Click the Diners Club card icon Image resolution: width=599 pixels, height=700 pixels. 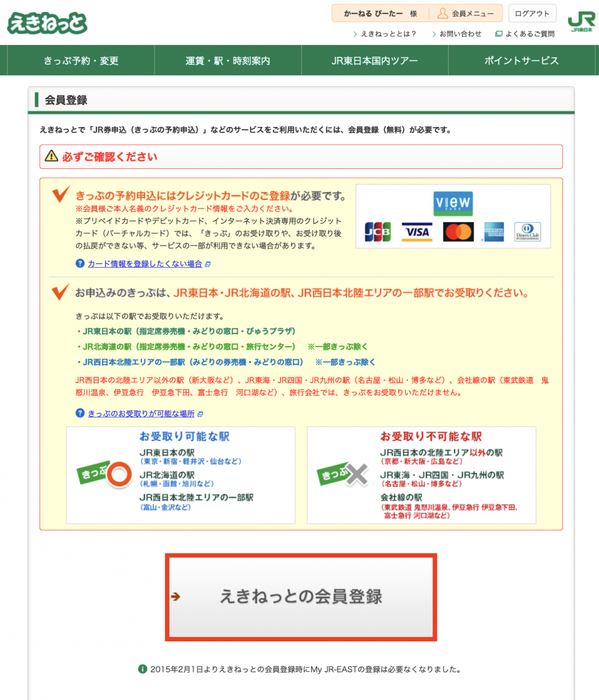click(x=527, y=232)
